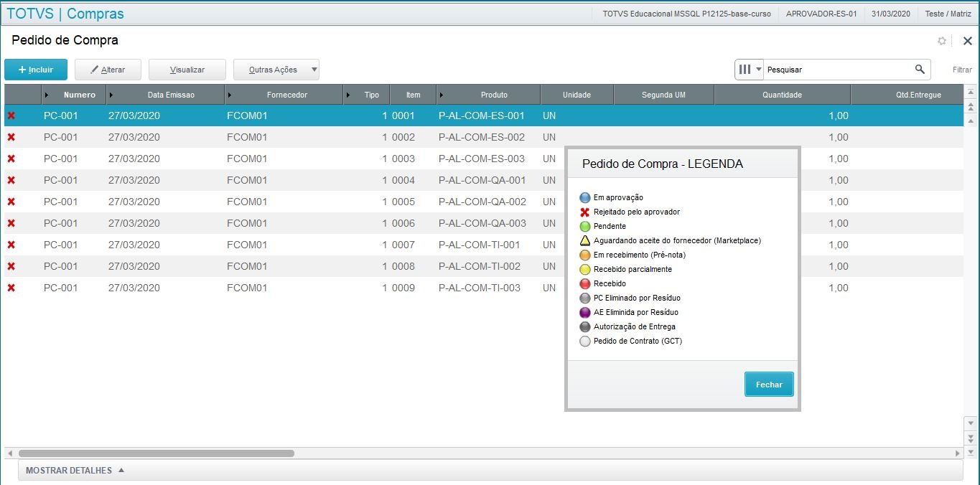
Task: Click the vertical scrollbar top arrow
Action: click(971, 93)
